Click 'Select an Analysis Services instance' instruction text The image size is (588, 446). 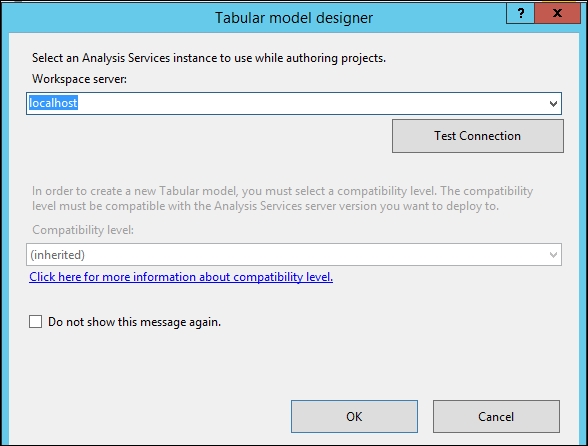click(209, 58)
